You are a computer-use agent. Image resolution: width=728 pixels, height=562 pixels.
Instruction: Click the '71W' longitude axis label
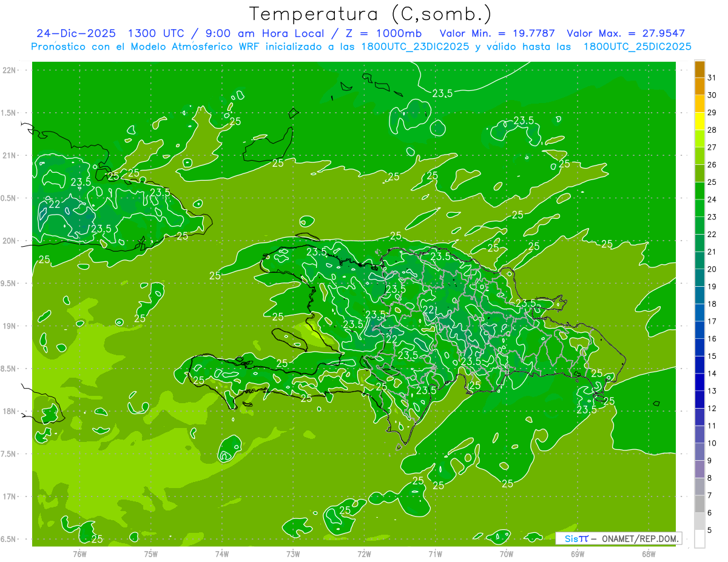[x=435, y=554]
